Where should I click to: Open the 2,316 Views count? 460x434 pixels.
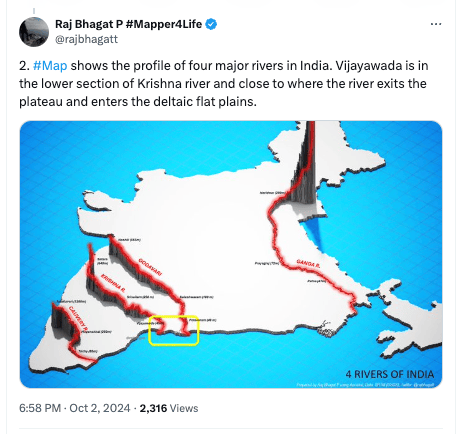[x=169, y=408]
